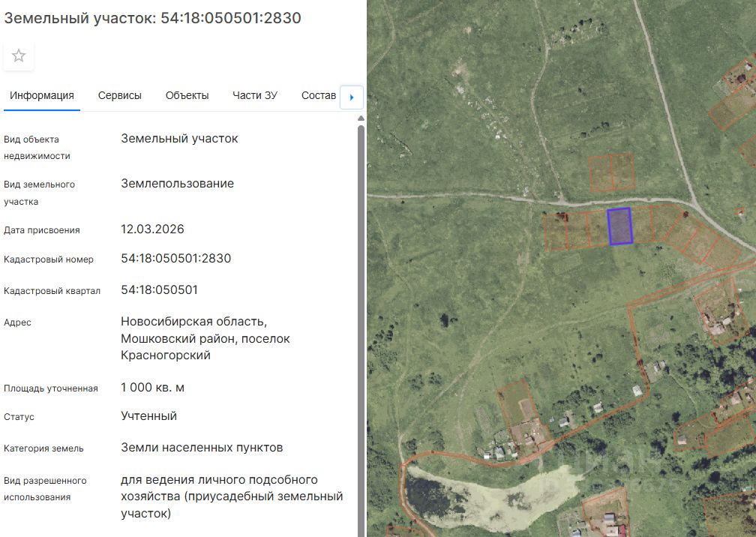Viewport: 756px width, 537px height.
Task: Open the Информация tab
Action: click(42, 95)
